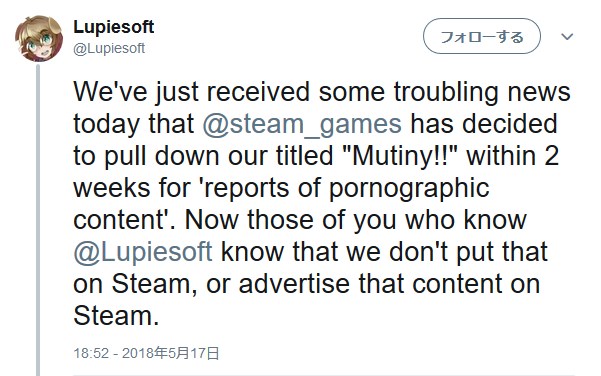Open the Lupiesoft profile avatar picture
Image resolution: width=601 pixels, height=376 pixels.
point(39,38)
